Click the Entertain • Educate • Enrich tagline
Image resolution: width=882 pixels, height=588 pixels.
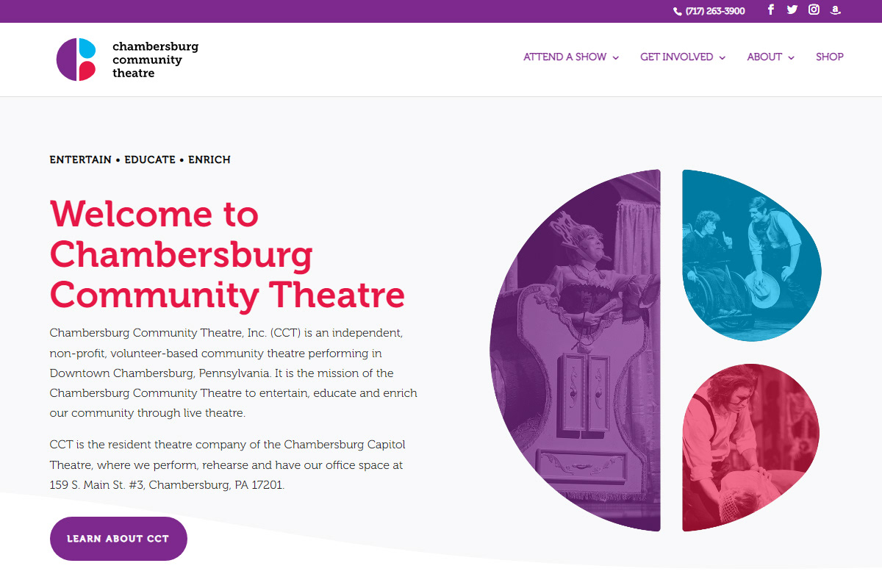point(140,159)
